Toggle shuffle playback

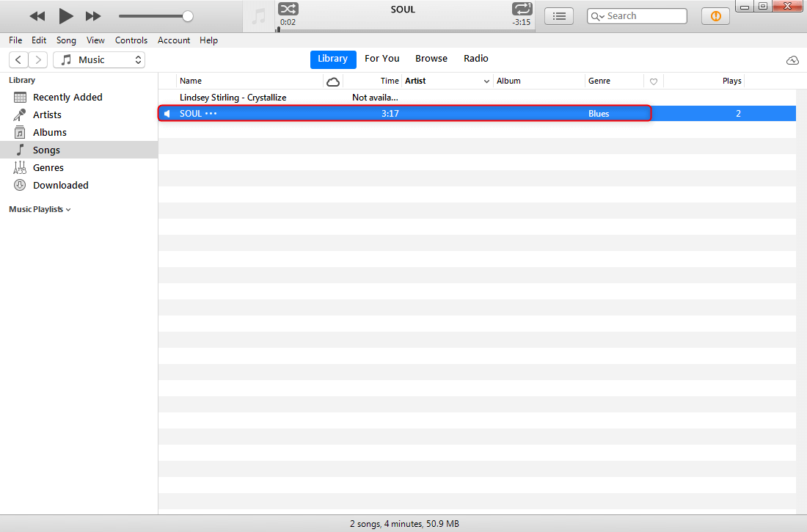(x=288, y=10)
